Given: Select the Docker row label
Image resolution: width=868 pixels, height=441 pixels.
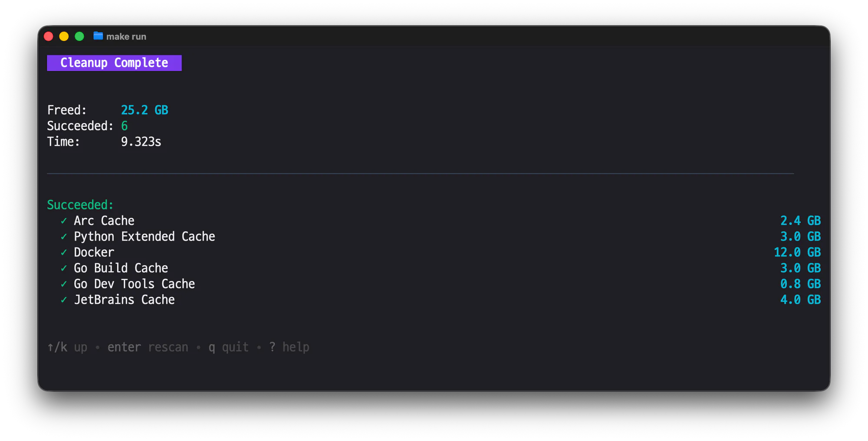Looking at the screenshot, I should coord(94,252).
